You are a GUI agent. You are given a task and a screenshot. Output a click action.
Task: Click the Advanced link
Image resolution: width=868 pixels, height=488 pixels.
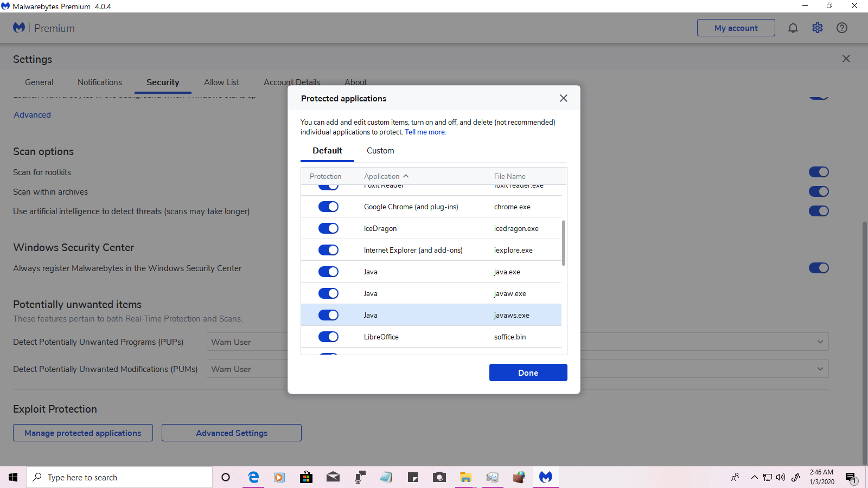[33, 115]
